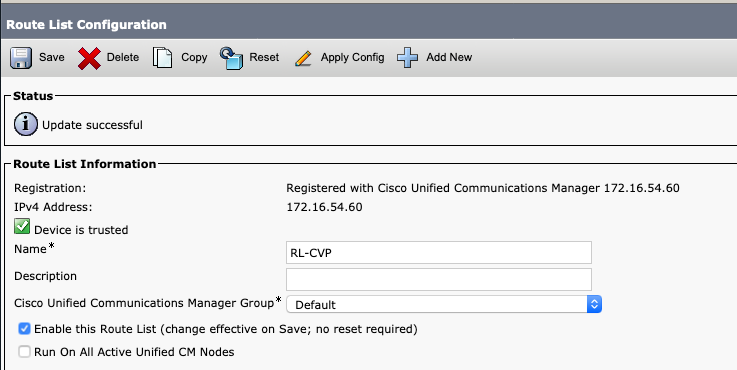Uncheck Enable this Route List checkbox

coord(24,328)
